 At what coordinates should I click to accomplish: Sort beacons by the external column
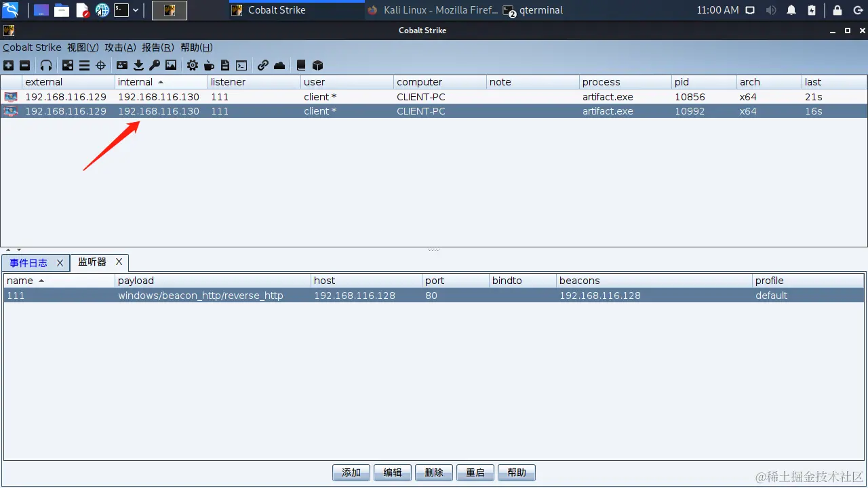click(x=68, y=82)
